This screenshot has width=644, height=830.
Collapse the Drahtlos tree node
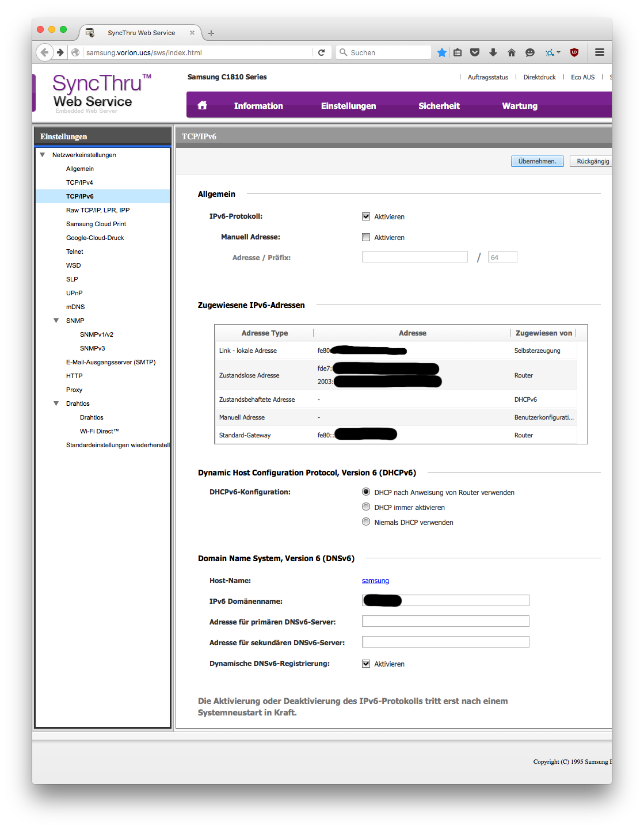(56, 403)
